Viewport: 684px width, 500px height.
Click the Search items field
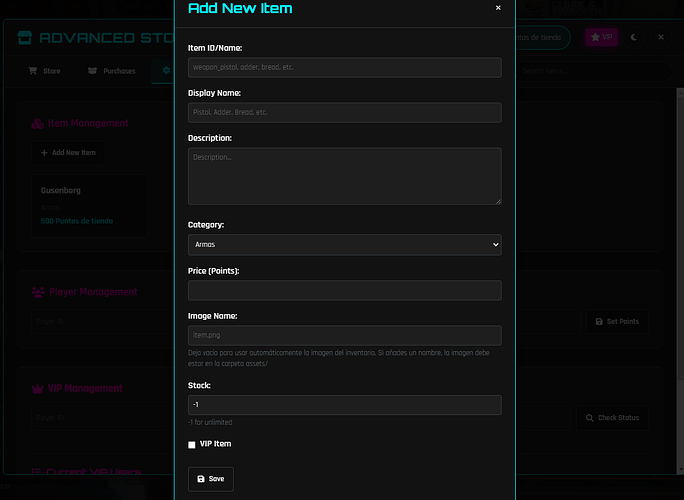(x=593, y=71)
